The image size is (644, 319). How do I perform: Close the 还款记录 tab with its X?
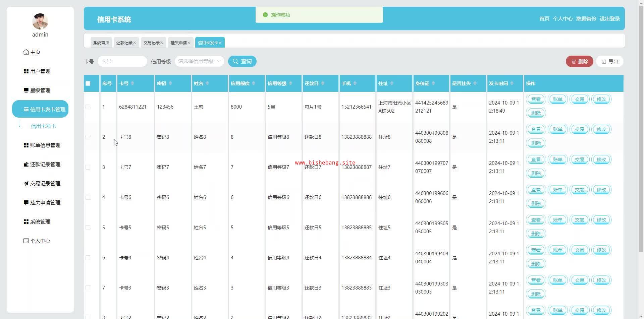point(135,43)
